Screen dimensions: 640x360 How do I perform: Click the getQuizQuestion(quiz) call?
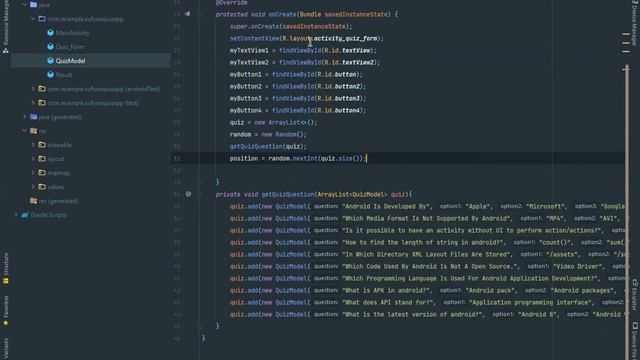[268, 147]
